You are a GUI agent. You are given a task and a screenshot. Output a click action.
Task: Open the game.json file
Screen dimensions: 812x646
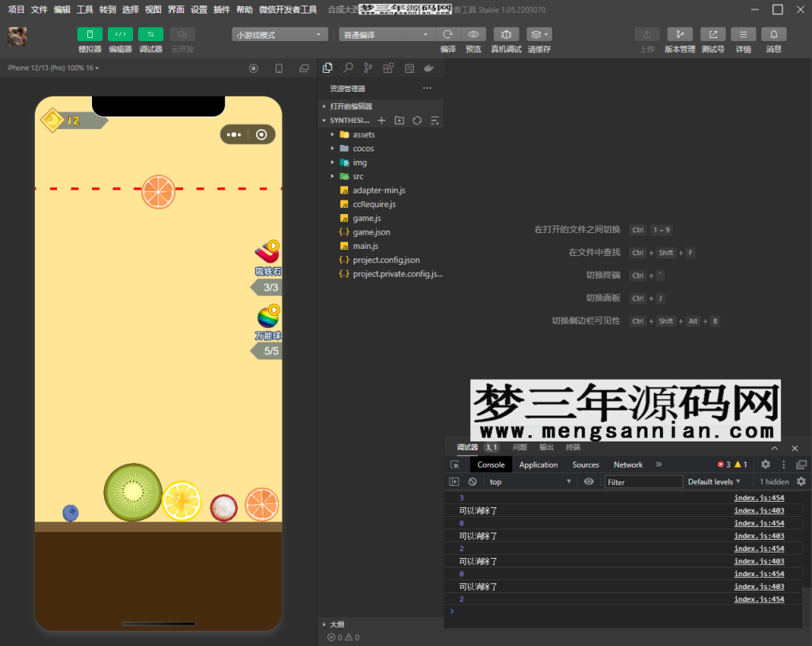coord(371,232)
